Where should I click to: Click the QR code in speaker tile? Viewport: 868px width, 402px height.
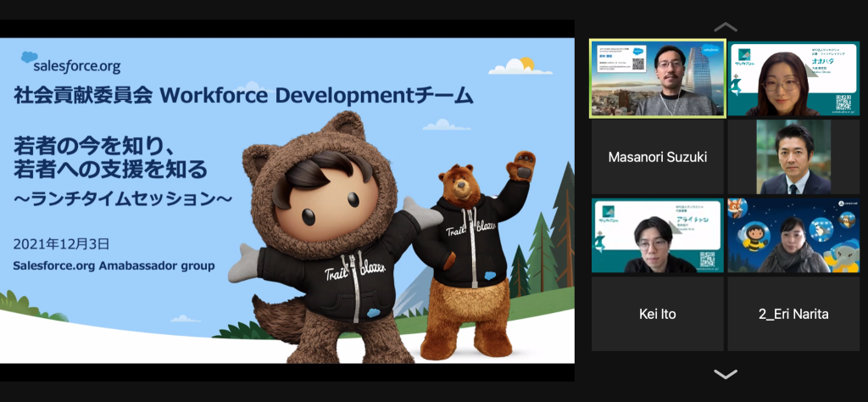(638, 64)
